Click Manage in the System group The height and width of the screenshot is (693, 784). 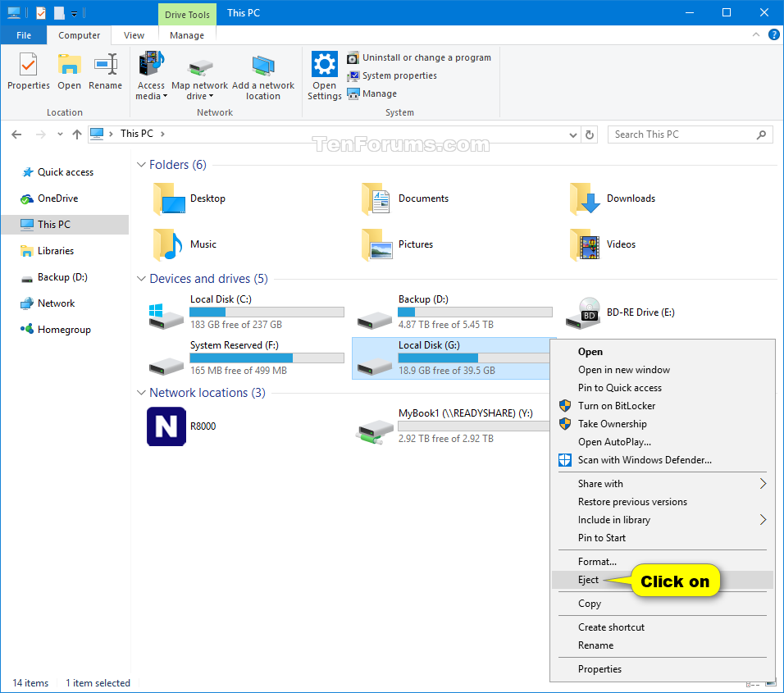pos(372,93)
